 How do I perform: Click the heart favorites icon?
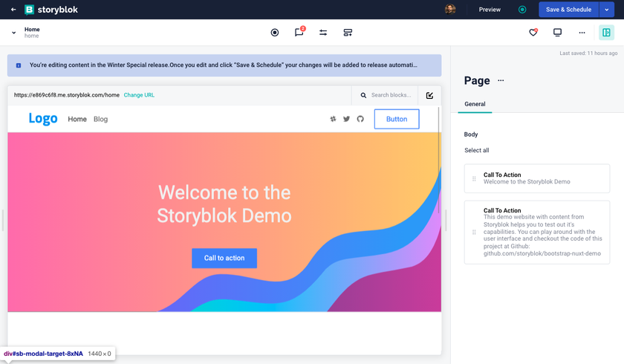click(x=533, y=32)
